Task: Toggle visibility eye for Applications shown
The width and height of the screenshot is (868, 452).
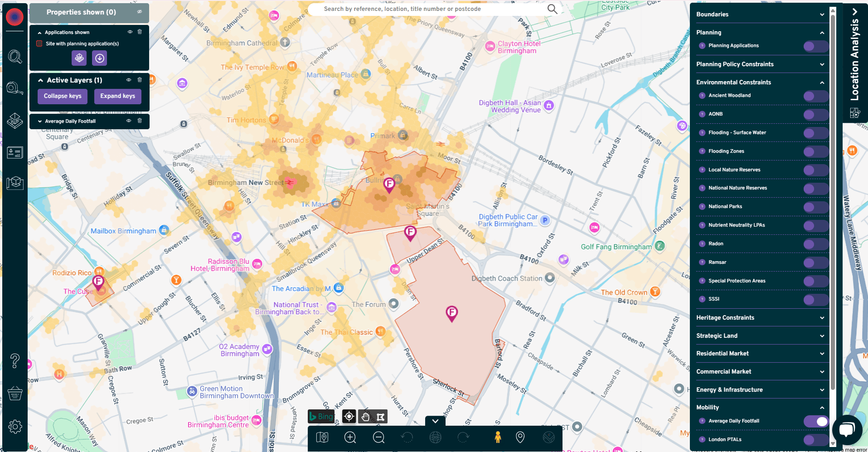Action: click(x=130, y=32)
